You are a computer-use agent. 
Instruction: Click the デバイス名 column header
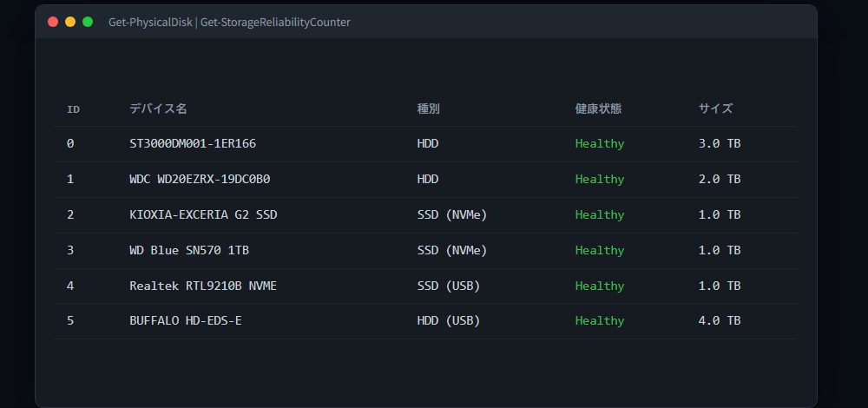158,109
